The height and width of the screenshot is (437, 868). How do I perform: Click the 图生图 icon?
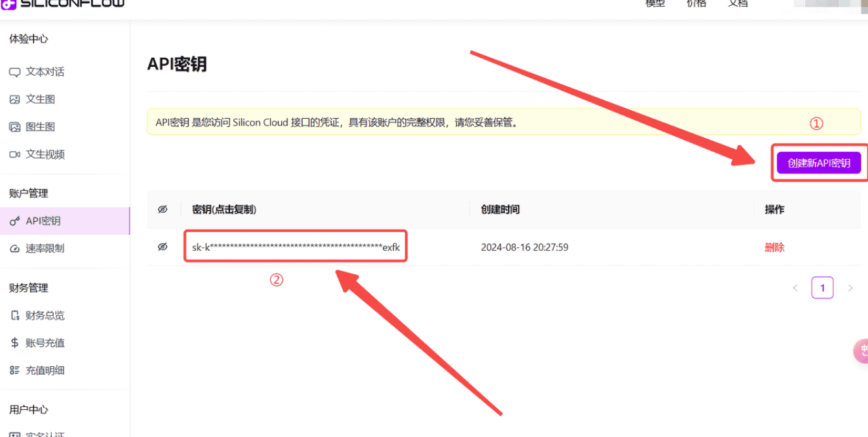click(14, 127)
